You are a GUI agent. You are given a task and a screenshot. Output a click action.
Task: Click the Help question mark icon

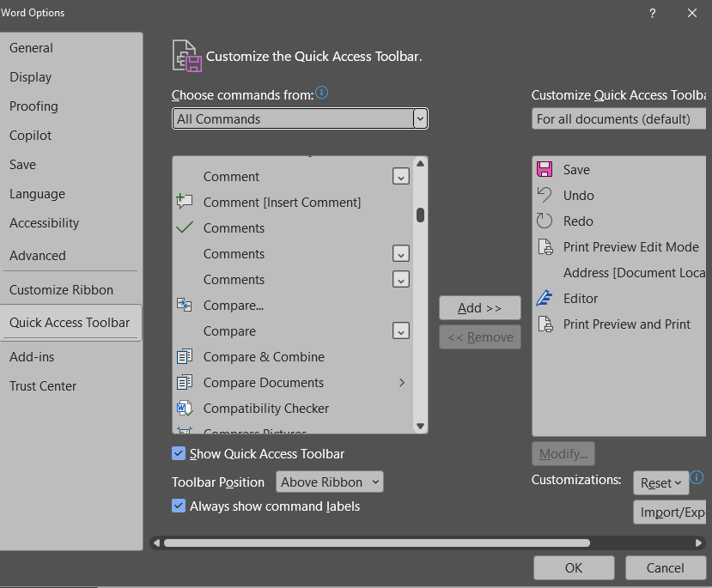(653, 13)
